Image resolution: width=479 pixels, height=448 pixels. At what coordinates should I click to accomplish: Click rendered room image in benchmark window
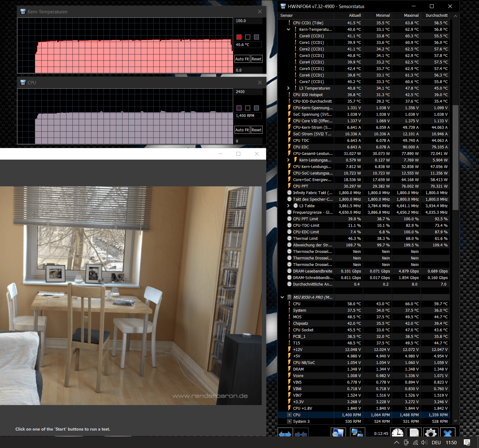tap(131, 296)
